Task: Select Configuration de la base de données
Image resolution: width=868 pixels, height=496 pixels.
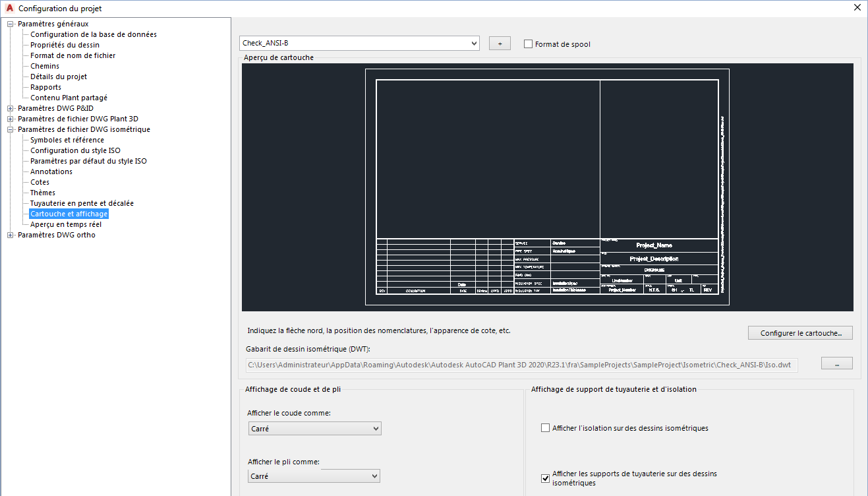Action: [94, 34]
